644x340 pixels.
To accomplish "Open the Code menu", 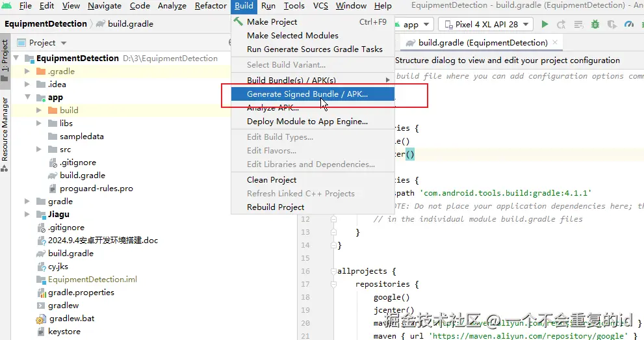I will point(140,6).
